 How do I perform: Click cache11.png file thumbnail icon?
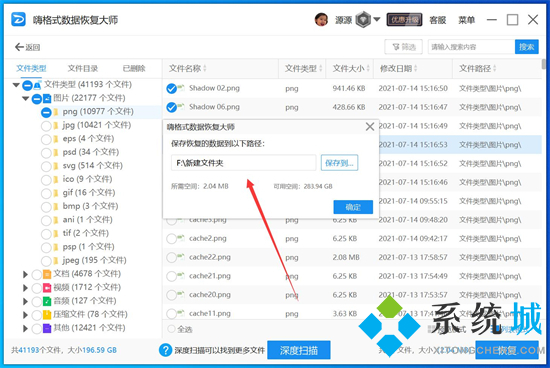[181, 313]
